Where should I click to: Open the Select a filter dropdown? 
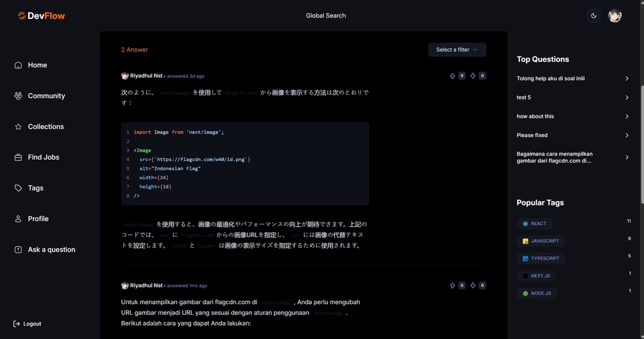[x=457, y=50]
